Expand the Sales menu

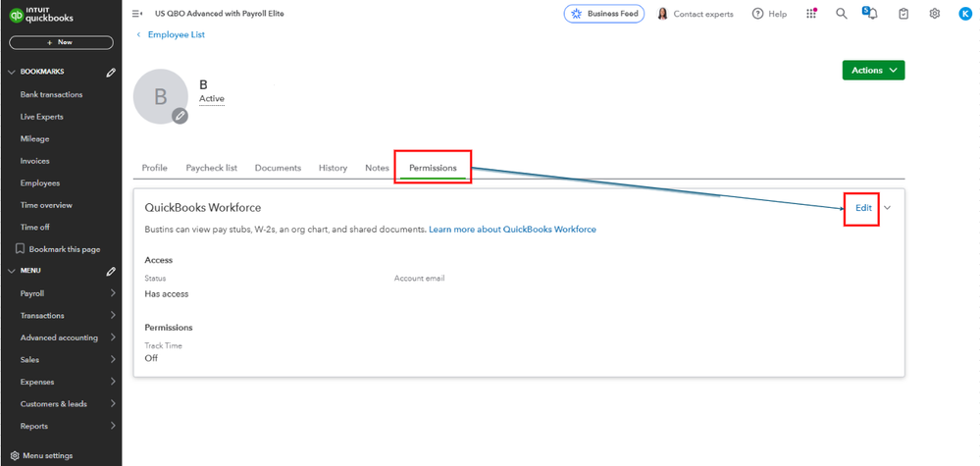pos(113,360)
